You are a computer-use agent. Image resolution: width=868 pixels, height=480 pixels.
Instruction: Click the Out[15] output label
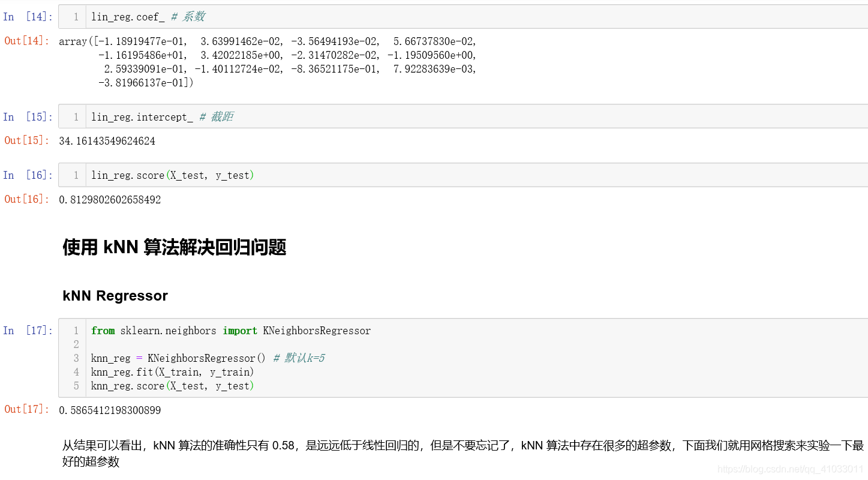pos(27,140)
